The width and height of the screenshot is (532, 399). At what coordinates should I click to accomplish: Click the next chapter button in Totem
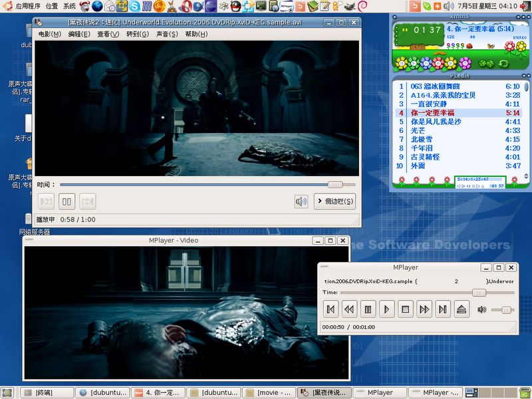(x=88, y=201)
